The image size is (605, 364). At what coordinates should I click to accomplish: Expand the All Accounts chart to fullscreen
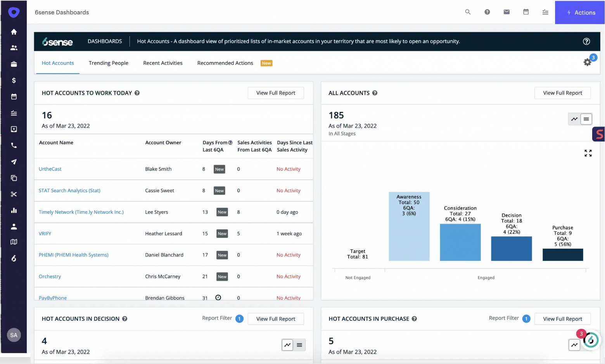point(588,153)
